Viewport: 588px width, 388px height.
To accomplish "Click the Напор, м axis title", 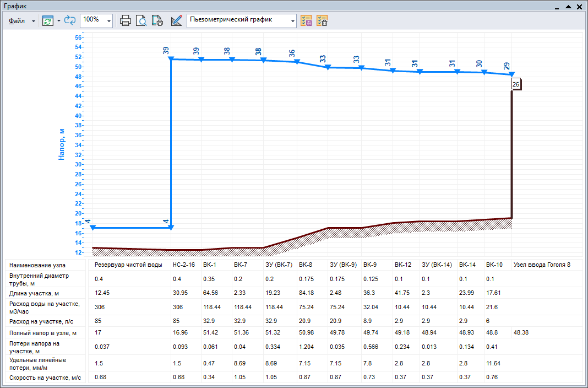I will point(62,144).
